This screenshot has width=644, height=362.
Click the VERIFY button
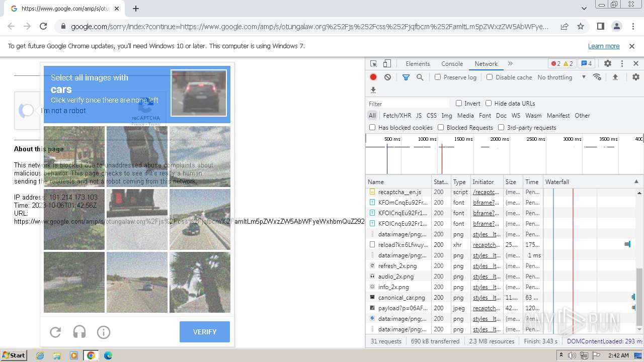(205, 332)
